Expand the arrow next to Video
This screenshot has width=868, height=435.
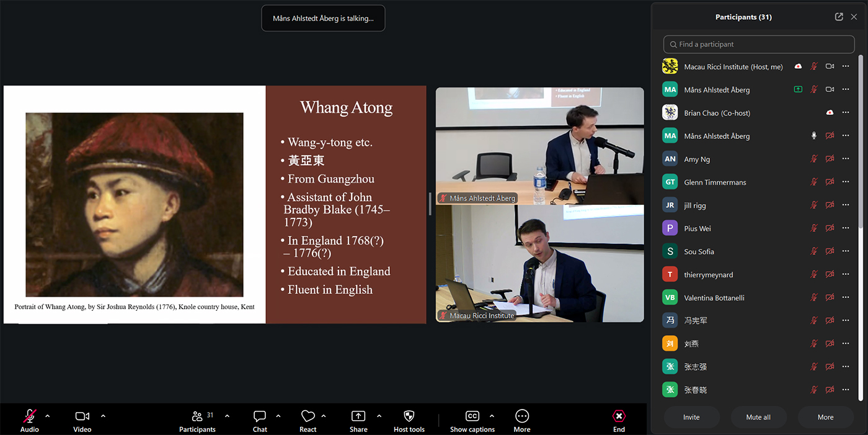pos(103,416)
